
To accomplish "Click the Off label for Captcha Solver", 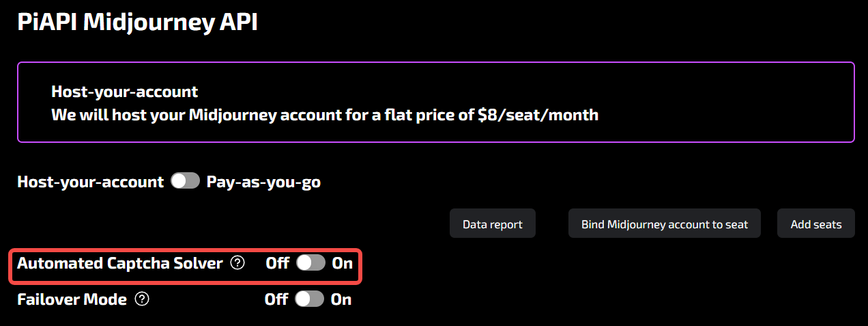I will point(277,263).
